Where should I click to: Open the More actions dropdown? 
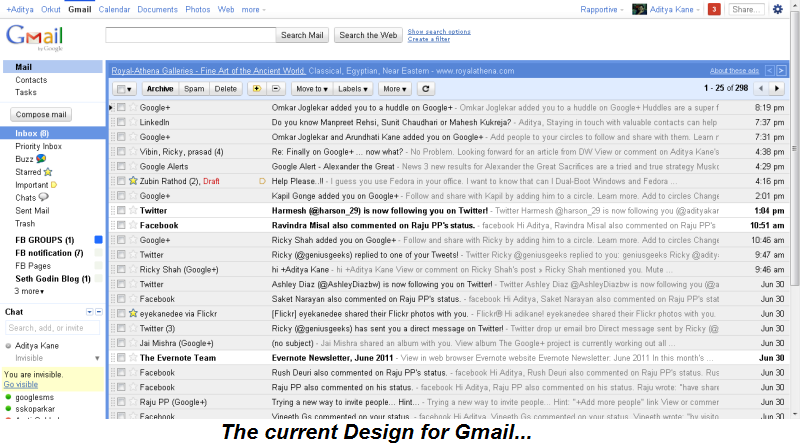click(x=395, y=89)
